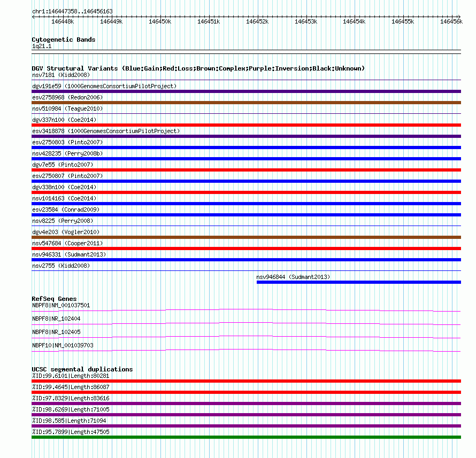
Task: Open variant nsv2755 (Kidd2008)
Action: click(x=61, y=266)
